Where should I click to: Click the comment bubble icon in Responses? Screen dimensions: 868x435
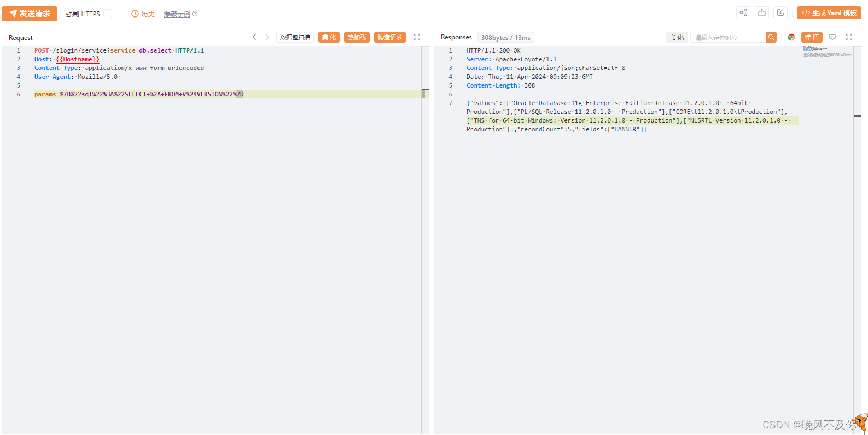(832, 37)
